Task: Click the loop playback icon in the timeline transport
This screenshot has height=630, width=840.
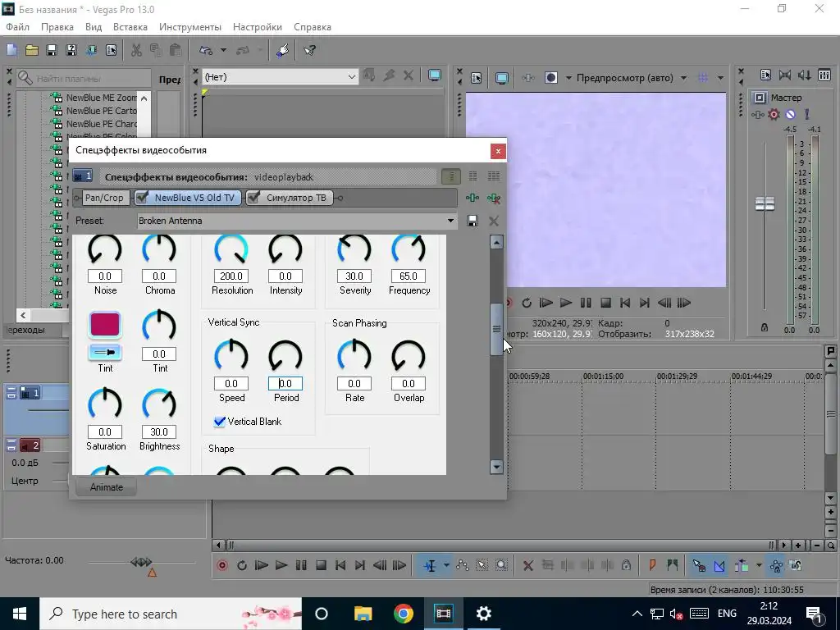Action: click(242, 565)
